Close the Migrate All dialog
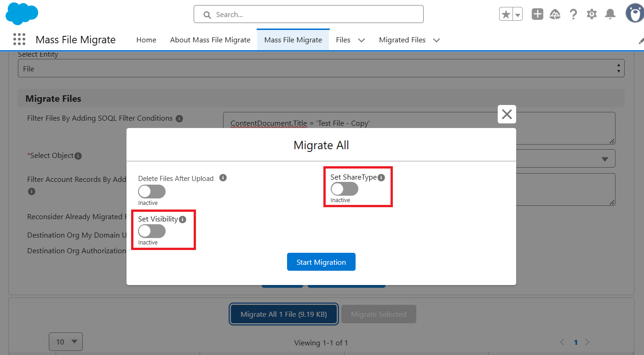 click(x=507, y=114)
